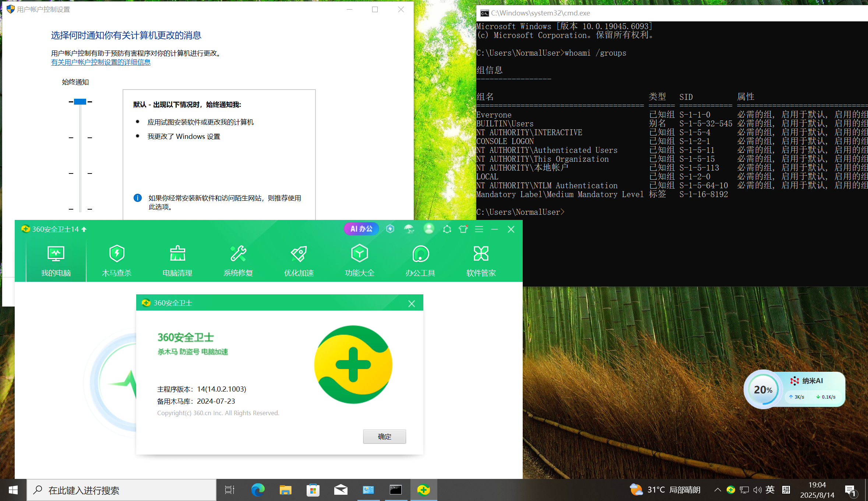Open 电脑清理 cleanup icon
The width and height of the screenshot is (868, 501).
pyautogui.click(x=177, y=260)
